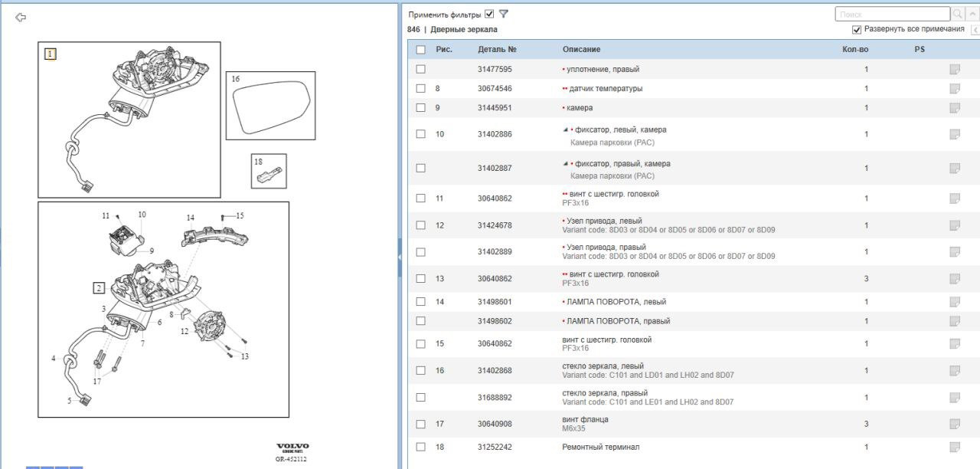Uncheck Развернуть все примечания

tap(857, 29)
